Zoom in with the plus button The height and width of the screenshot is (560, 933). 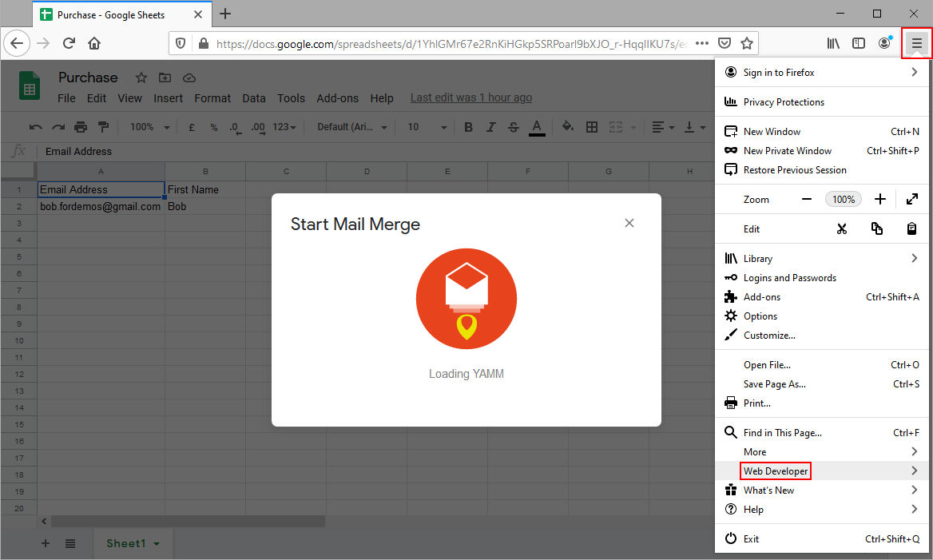click(880, 200)
